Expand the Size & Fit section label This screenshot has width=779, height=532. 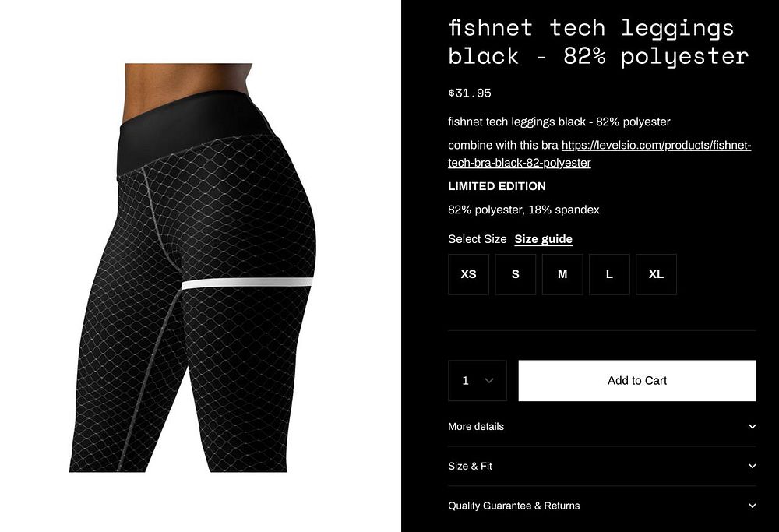coord(470,466)
